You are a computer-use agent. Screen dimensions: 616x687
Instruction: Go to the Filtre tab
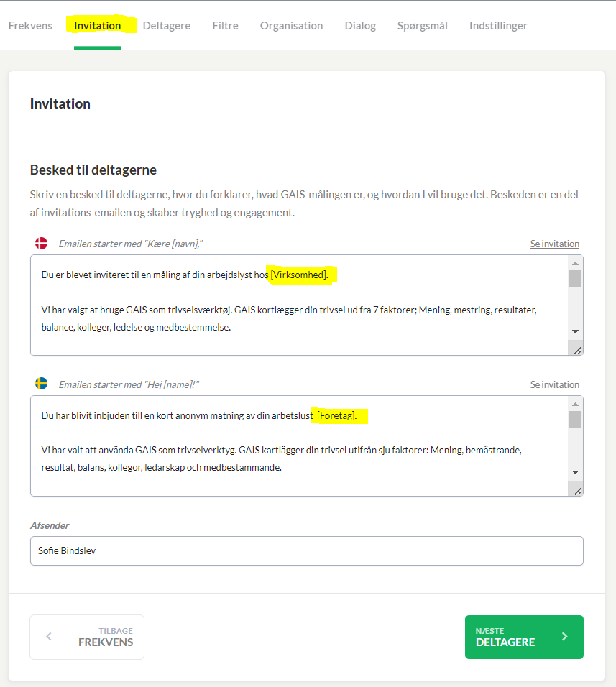[225, 26]
